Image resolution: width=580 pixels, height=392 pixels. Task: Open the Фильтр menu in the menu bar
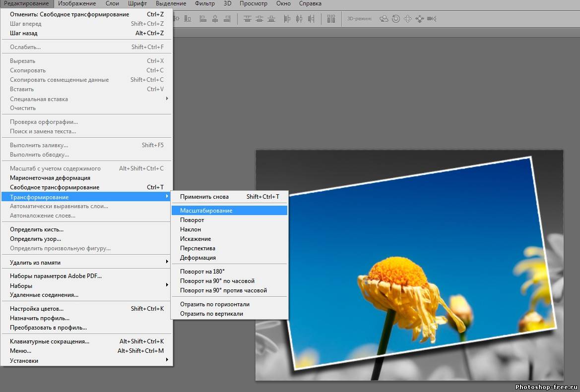click(205, 3)
